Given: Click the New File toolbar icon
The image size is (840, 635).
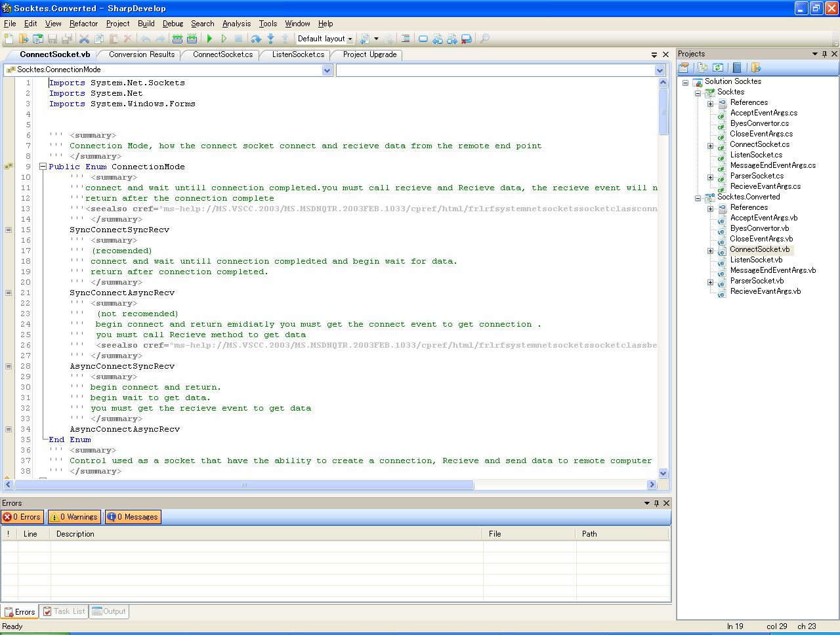Looking at the screenshot, I should pos(9,39).
